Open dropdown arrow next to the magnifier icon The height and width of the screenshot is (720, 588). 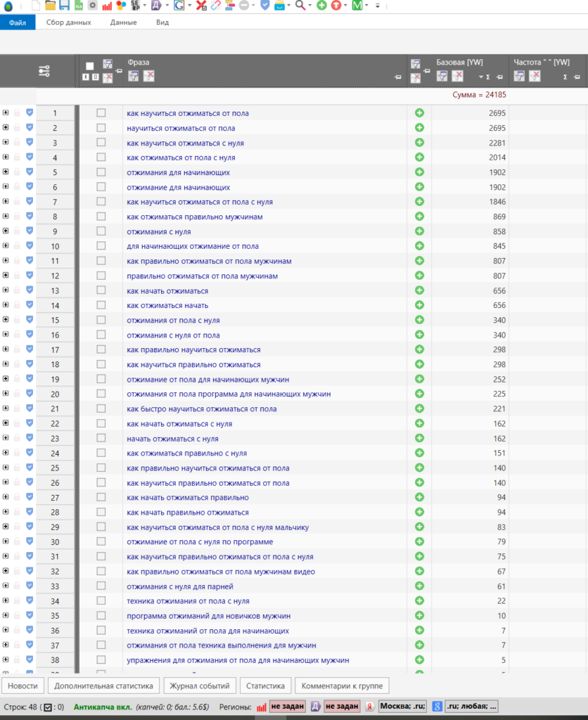point(310,6)
